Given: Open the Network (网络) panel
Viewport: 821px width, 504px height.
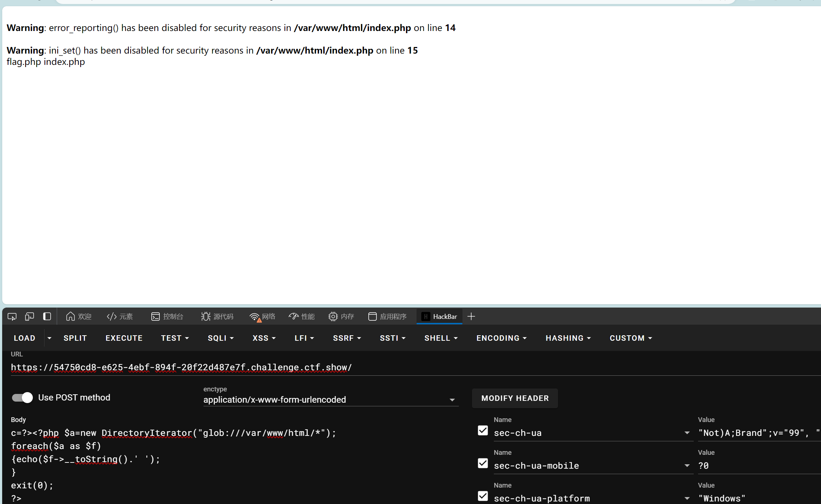Looking at the screenshot, I should pyautogui.click(x=263, y=316).
